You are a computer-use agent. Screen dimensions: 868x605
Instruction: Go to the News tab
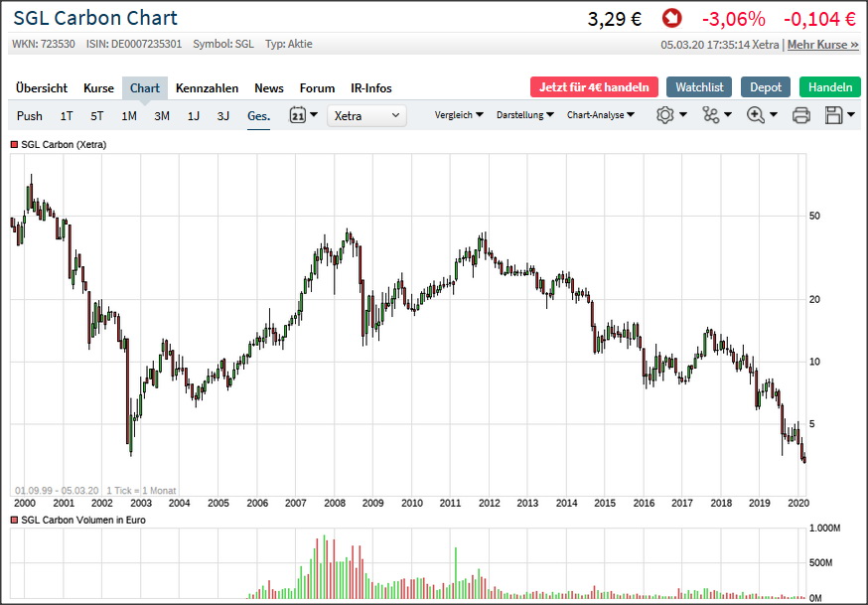click(268, 87)
